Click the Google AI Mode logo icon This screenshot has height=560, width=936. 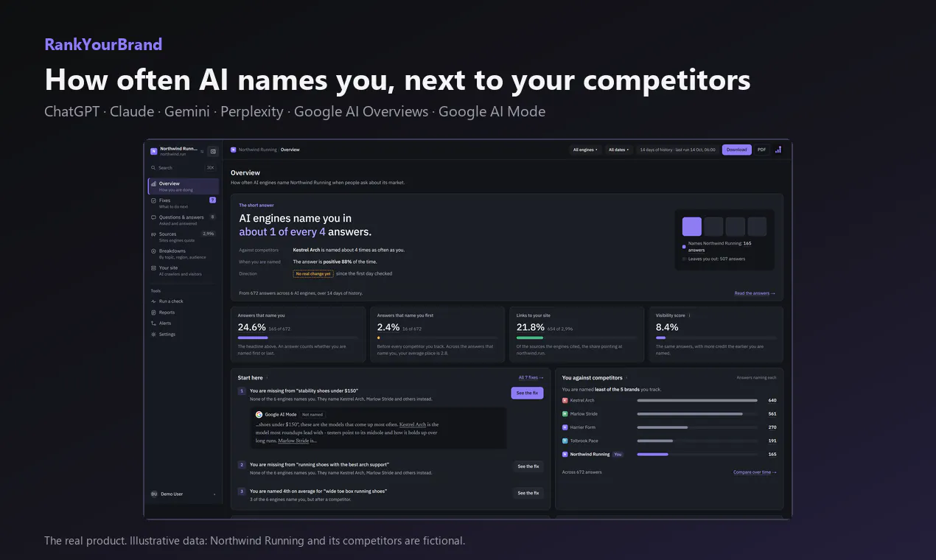pyautogui.click(x=259, y=415)
